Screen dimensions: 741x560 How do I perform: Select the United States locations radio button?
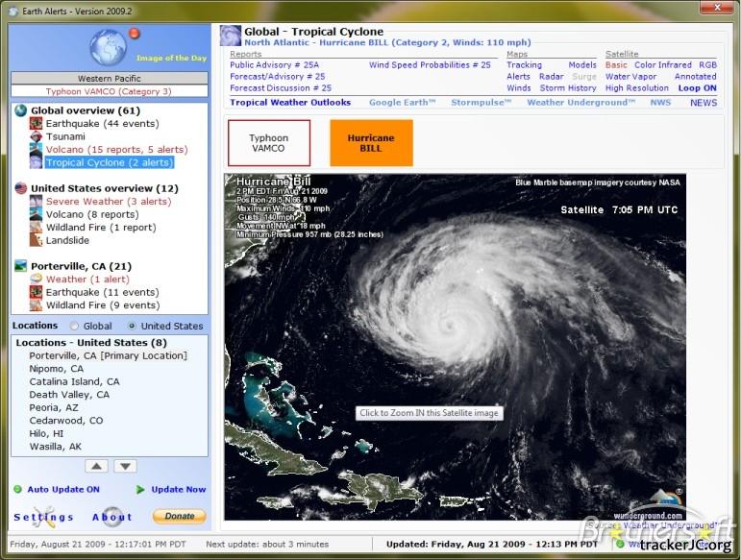132,327
